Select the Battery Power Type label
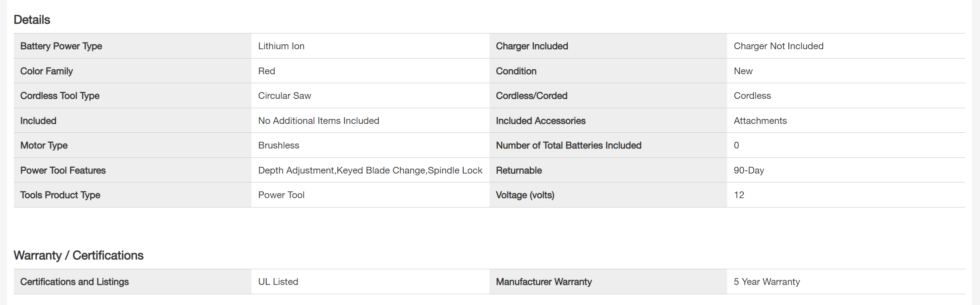Viewport: 980px width, 305px height. point(61,46)
